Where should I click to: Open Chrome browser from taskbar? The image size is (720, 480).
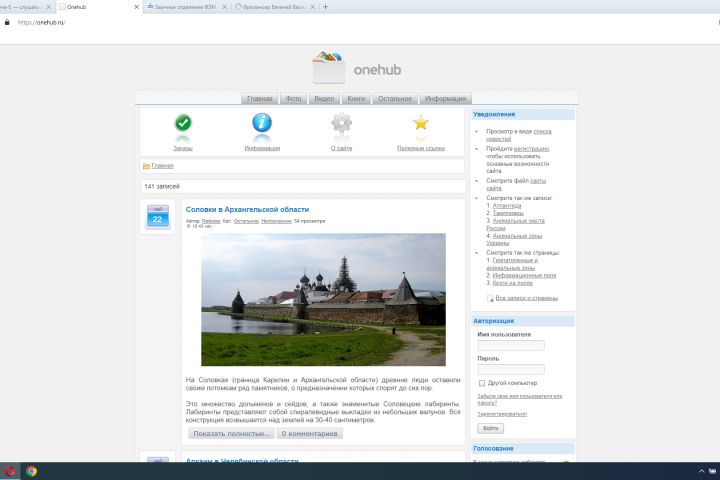tap(32, 471)
